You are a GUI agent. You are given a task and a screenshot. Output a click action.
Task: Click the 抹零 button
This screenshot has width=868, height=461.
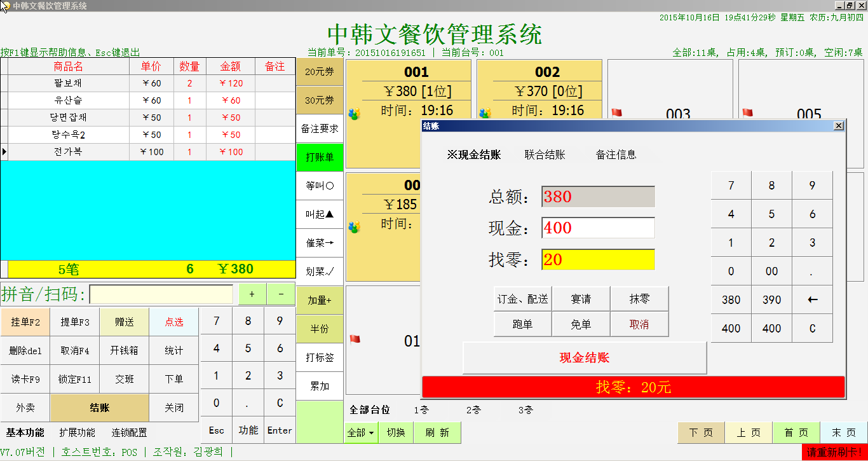point(639,299)
